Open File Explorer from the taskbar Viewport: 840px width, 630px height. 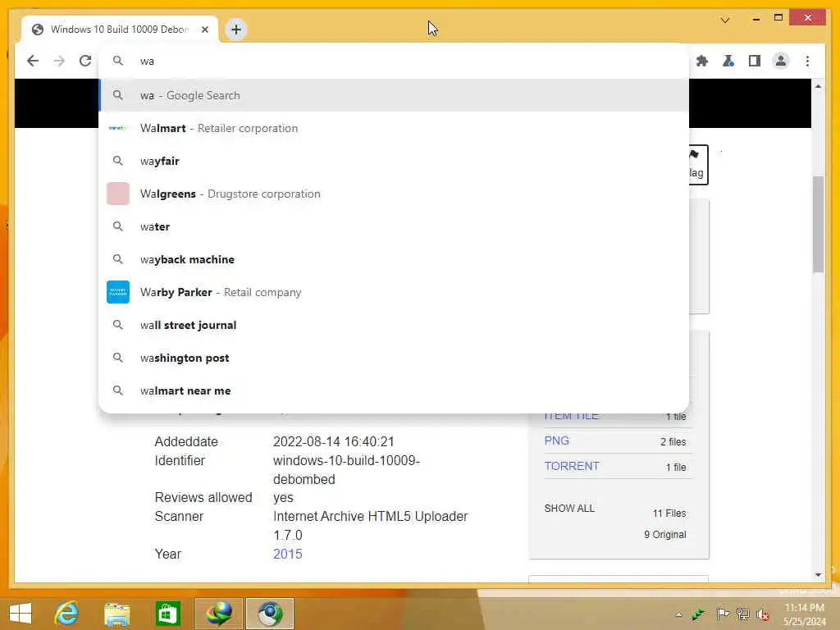pyautogui.click(x=117, y=614)
